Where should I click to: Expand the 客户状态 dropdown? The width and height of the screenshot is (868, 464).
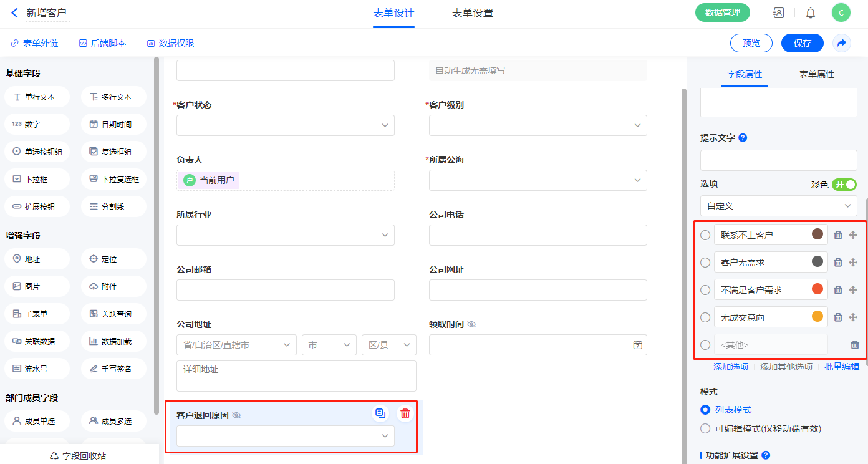point(286,125)
